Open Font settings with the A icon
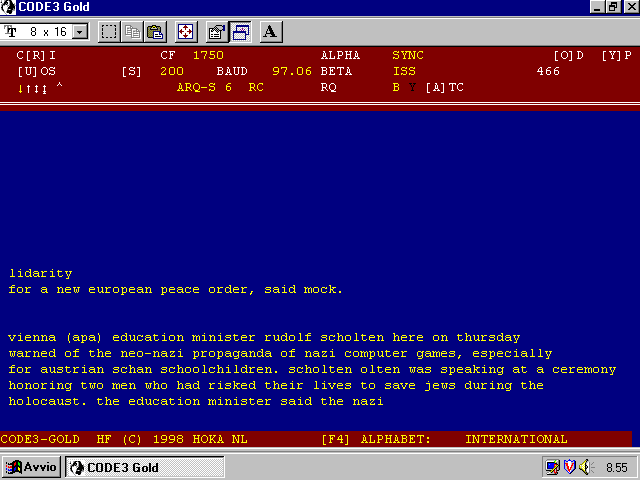 (270, 32)
